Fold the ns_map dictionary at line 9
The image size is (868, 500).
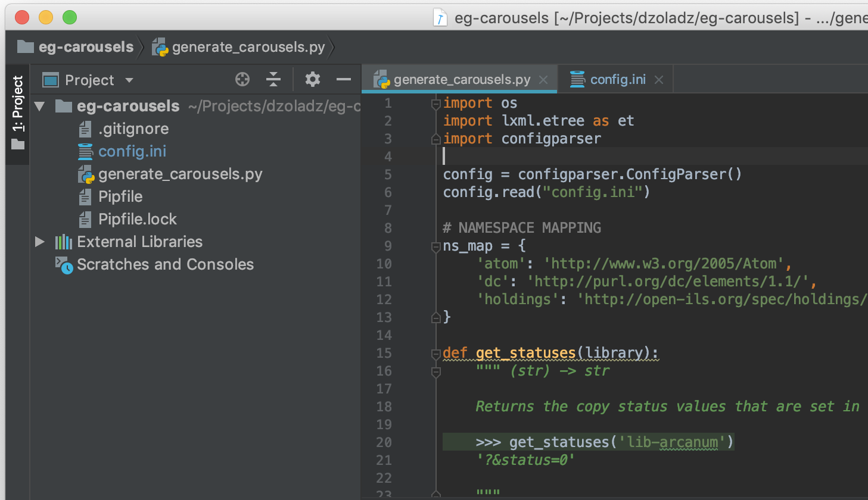coord(435,246)
